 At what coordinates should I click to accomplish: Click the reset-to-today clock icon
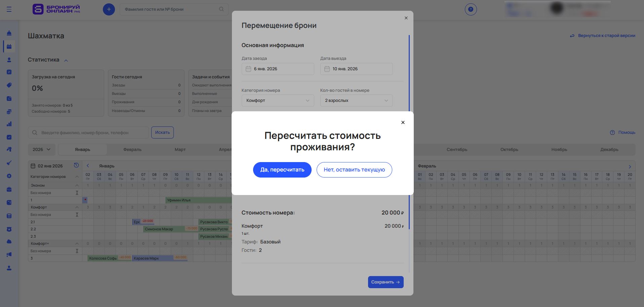tap(76, 165)
